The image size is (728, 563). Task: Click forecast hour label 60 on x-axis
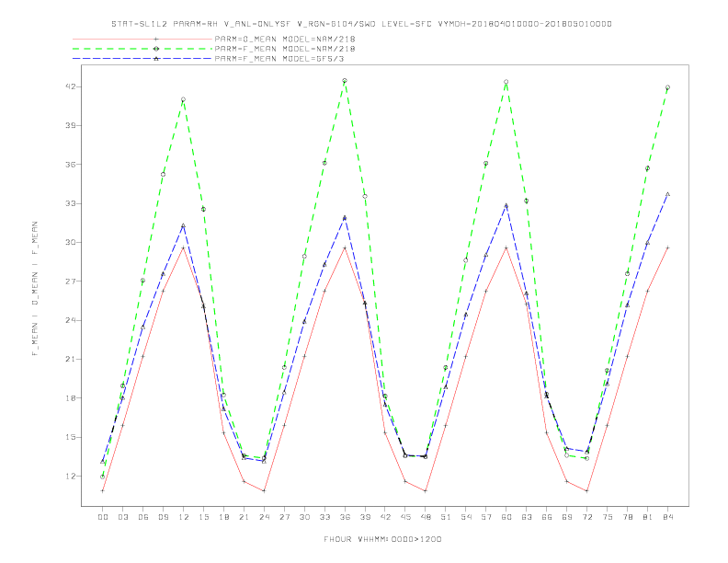[506, 517]
